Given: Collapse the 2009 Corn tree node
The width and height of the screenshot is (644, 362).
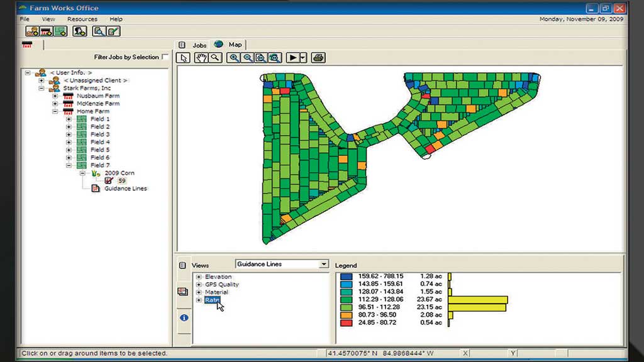Looking at the screenshot, I should pos(83,173).
